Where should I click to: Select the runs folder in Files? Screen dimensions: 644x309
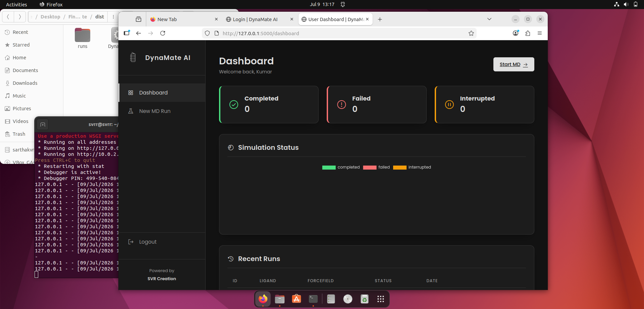pos(83,38)
